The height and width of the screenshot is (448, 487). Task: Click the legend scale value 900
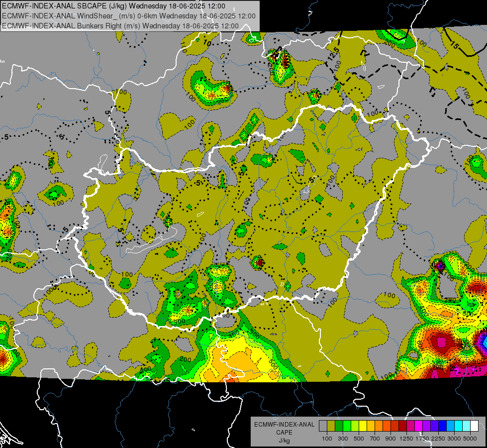[390, 439]
